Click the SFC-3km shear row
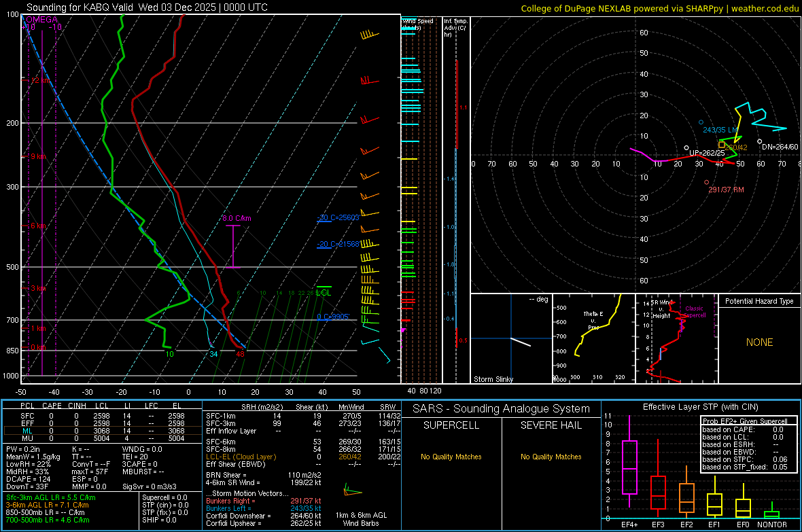Image resolution: width=802 pixels, height=532 pixels. [303, 423]
